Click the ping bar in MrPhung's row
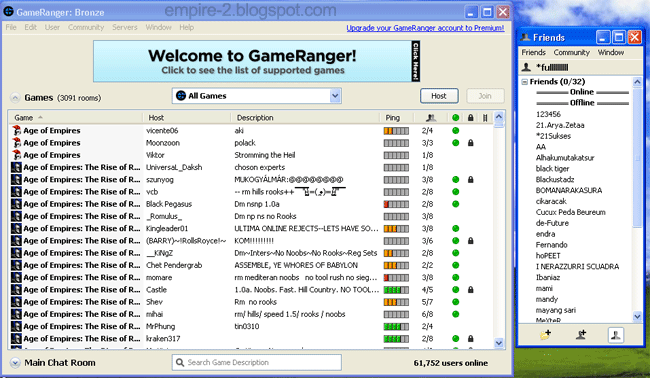Screen dimensions: 650x378 coord(396,327)
